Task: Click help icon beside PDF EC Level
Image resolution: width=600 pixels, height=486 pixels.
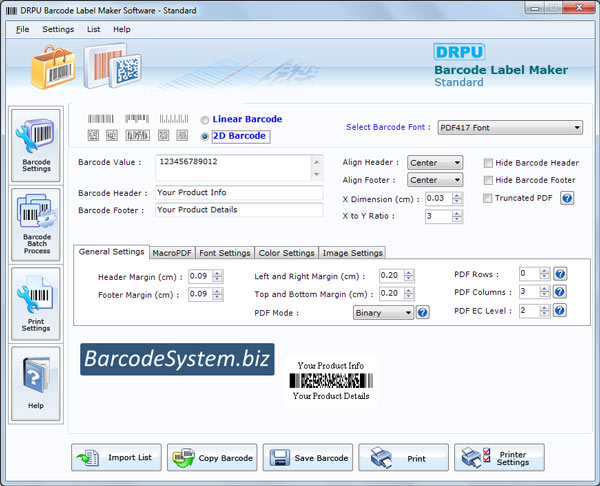Action: click(560, 310)
